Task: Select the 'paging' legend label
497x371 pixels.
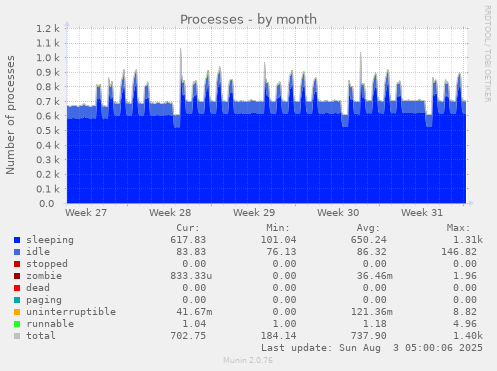Action: 44,300
